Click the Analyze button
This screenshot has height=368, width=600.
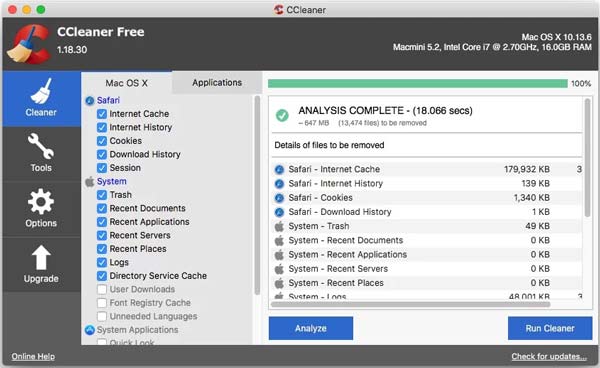311,328
